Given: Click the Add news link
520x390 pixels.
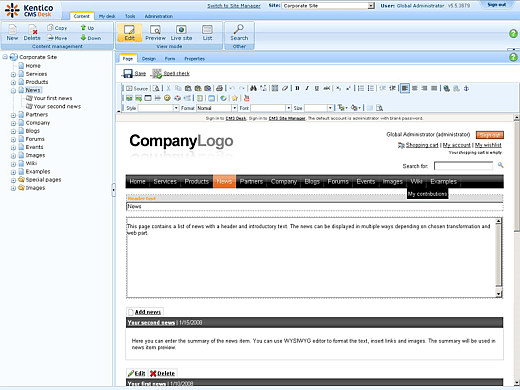Looking at the screenshot, I should [148, 312].
